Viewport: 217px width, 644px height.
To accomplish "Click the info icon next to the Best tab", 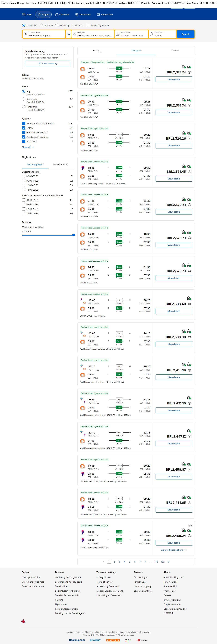I will coord(100,51).
